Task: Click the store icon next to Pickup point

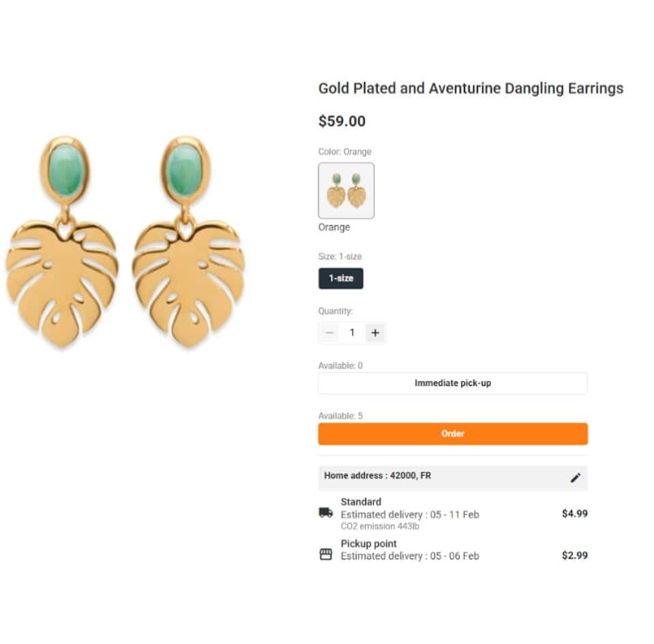Action: coord(326,554)
